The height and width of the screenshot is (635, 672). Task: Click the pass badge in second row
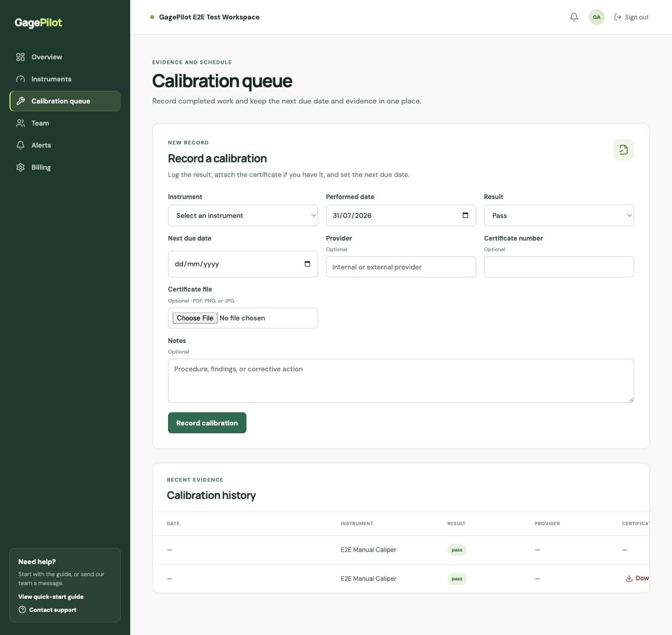457,579
